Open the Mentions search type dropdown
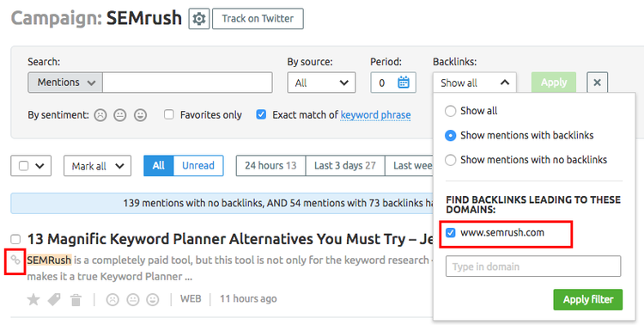Screen dimensions: 644x325 pos(65,83)
